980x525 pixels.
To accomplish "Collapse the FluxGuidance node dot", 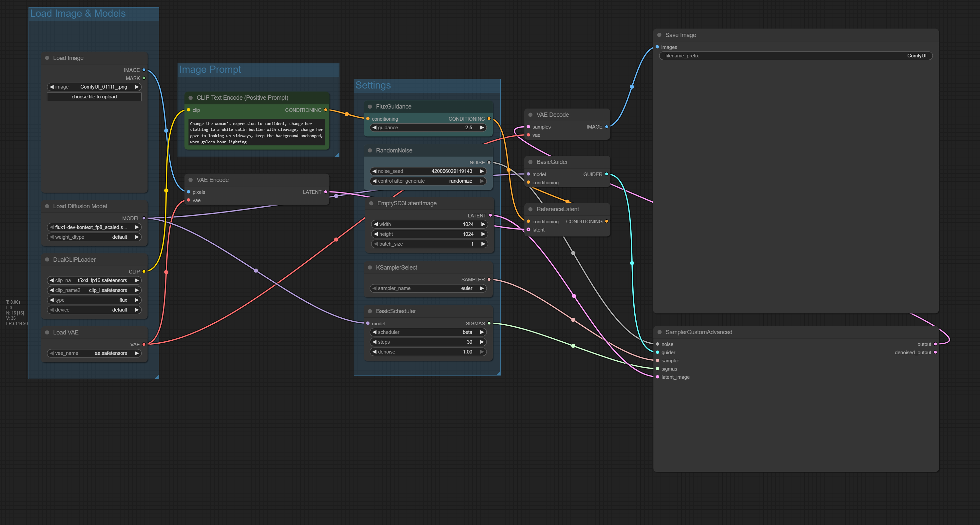I will point(370,107).
